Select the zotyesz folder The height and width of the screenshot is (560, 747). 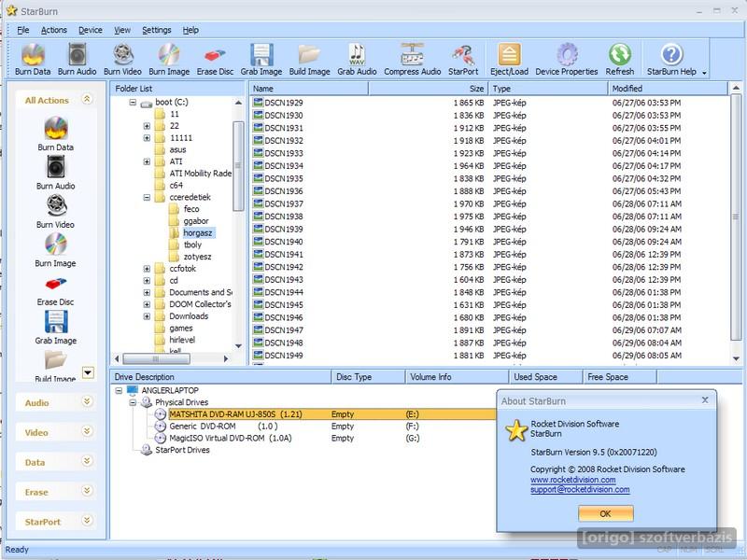[197, 257]
